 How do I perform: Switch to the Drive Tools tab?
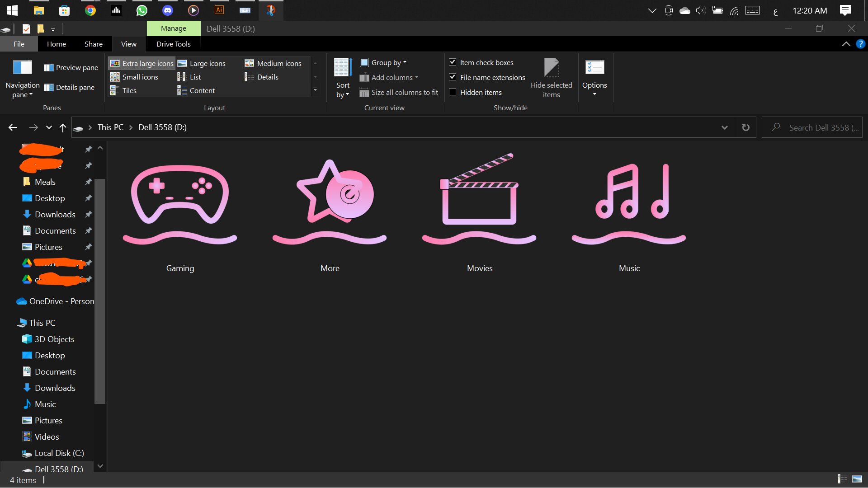[173, 44]
